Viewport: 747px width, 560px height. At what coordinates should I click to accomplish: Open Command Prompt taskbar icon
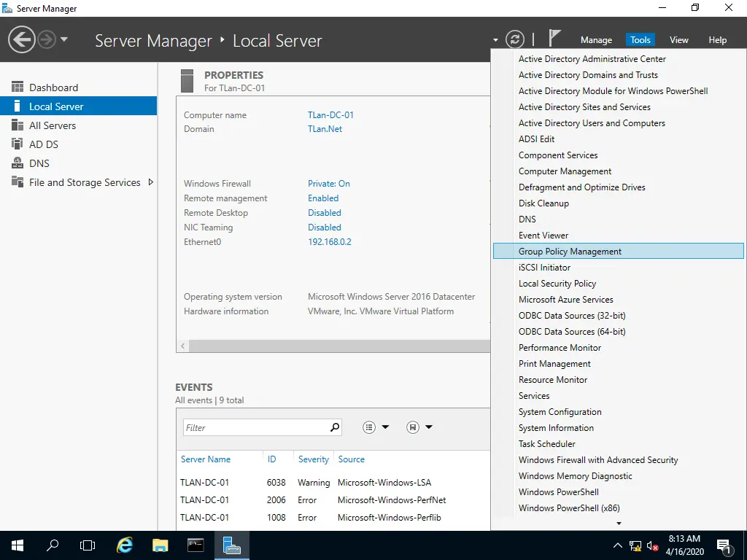click(196, 545)
